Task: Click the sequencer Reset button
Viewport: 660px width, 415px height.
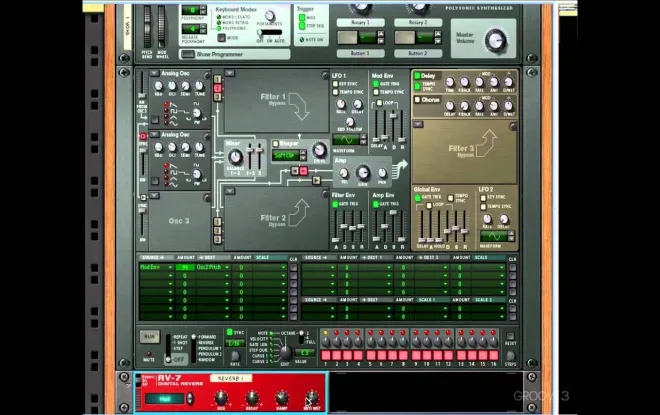Action: click(x=510, y=336)
